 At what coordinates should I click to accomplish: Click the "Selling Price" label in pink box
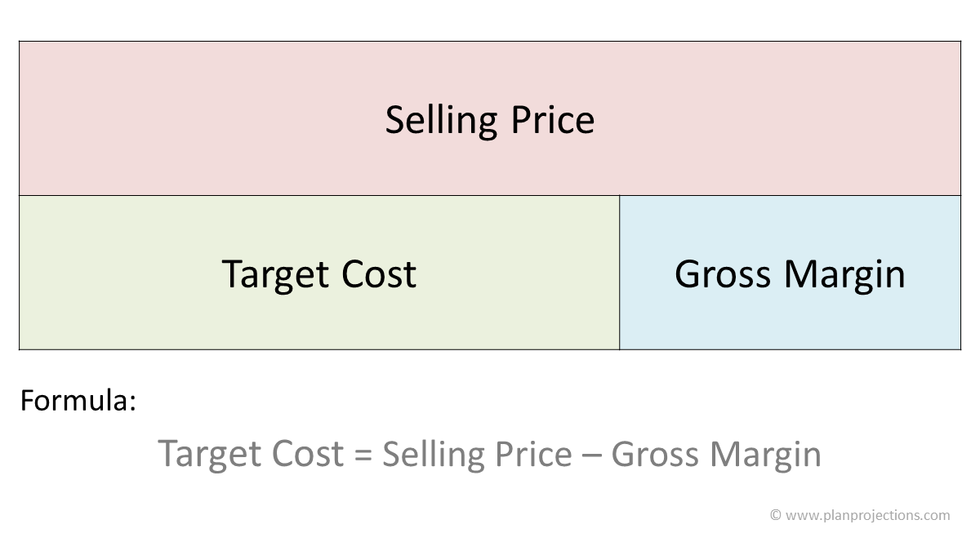click(x=490, y=120)
